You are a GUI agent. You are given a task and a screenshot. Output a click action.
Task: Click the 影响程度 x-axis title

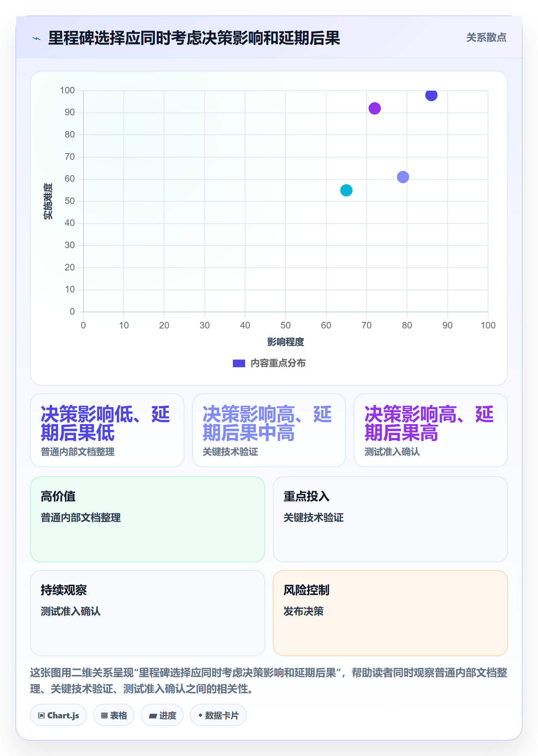(286, 342)
